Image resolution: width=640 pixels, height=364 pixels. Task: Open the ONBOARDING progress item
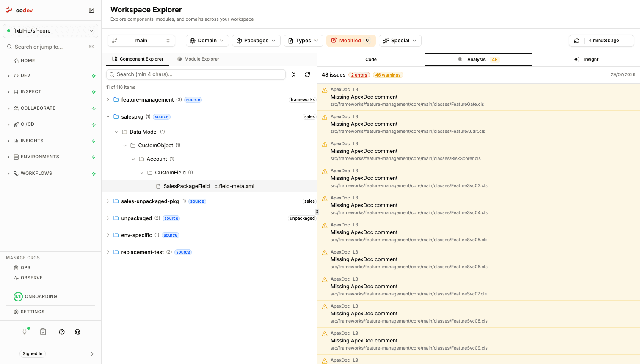click(x=36, y=296)
